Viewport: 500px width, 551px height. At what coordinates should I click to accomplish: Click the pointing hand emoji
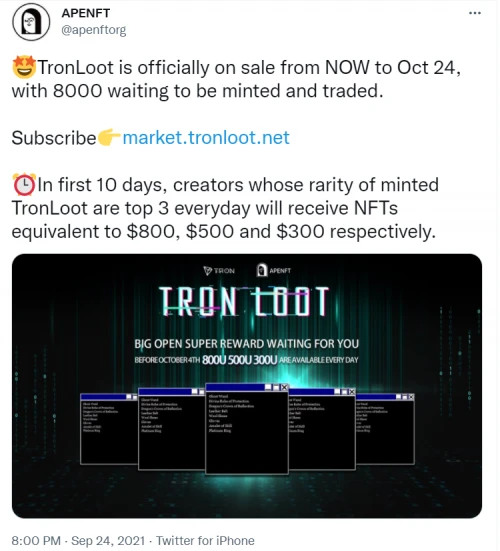tap(109, 137)
